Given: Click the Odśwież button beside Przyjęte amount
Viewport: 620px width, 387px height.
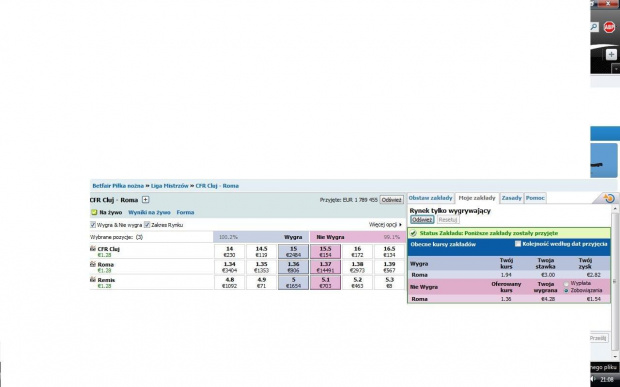Looking at the screenshot, I should 391,200.
